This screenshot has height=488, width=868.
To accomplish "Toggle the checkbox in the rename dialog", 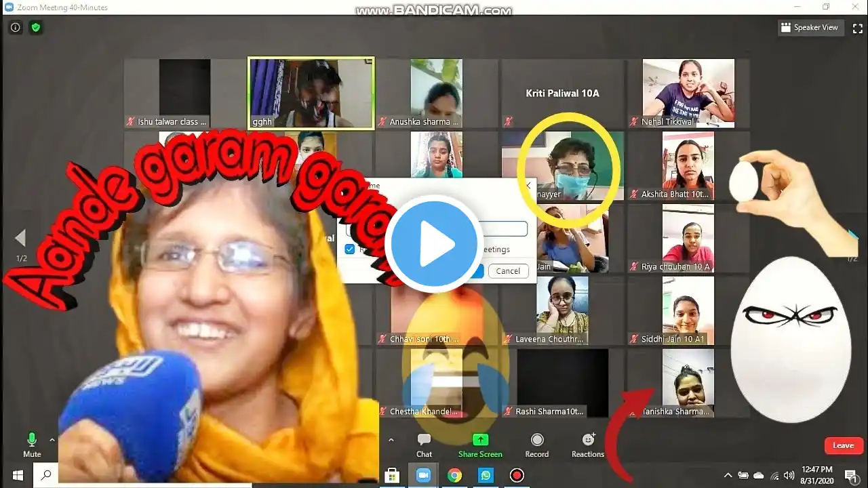I will tap(349, 249).
